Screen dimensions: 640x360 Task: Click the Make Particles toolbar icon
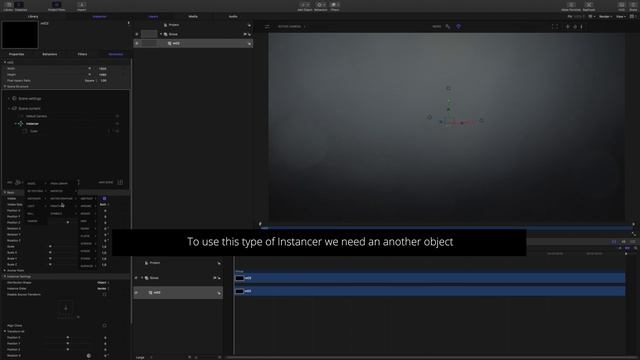(571, 6)
